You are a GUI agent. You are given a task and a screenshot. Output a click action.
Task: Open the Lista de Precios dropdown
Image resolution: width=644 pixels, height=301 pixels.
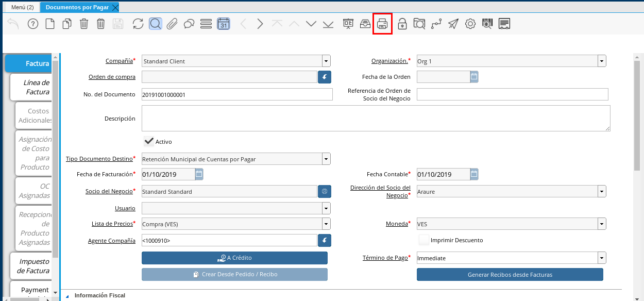click(326, 224)
